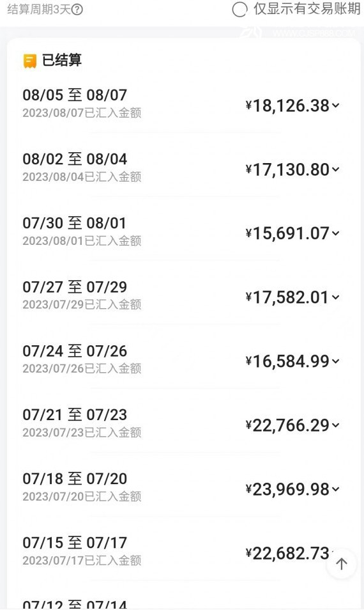
Task: Expand the ¥17,130.80 settlement chevron
Action: click(x=336, y=169)
